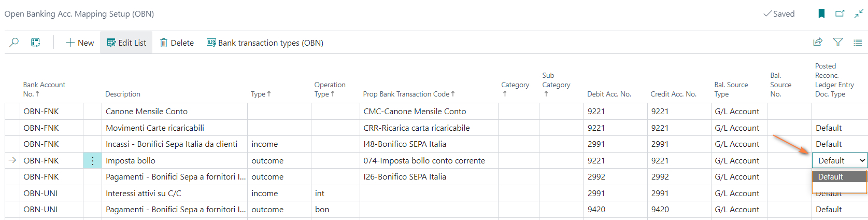Image resolution: width=868 pixels, height=220 pixels.
Task: Click the Debit Acc. No. 2992 cell
Action: pyautogui.click(x=615, y=177)
